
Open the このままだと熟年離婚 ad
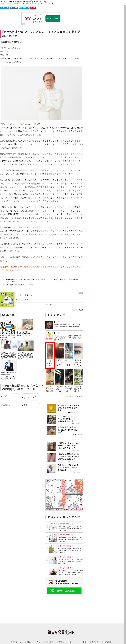point(50,381)
